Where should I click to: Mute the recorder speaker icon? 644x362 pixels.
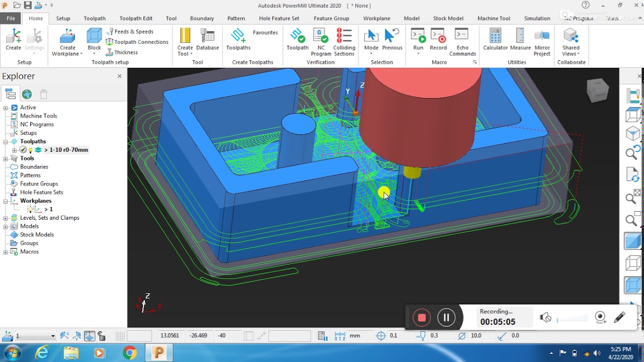(545, 317)
